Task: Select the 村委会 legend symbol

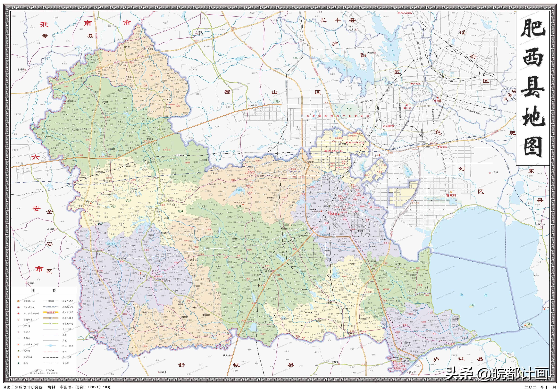Action: click(x=18, y=326)
